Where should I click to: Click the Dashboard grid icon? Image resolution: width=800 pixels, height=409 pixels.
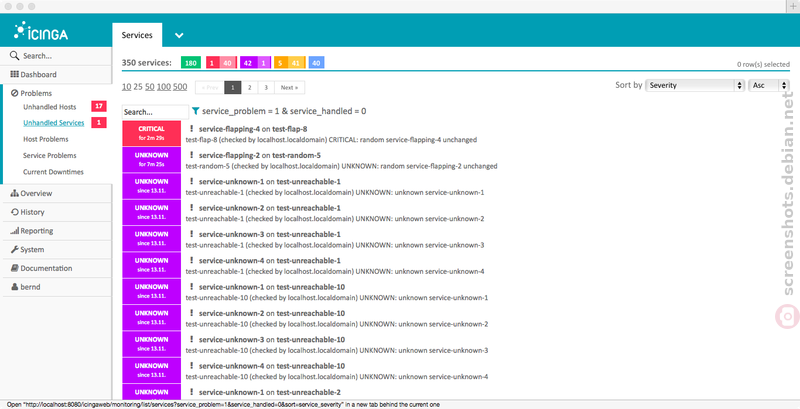[14, 74]
